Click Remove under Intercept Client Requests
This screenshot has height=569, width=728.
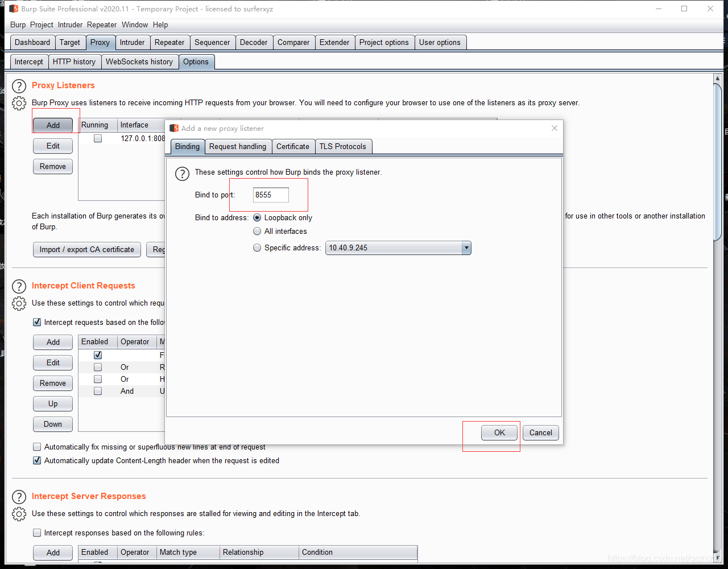pyautogui.click(x=53, y=383)
